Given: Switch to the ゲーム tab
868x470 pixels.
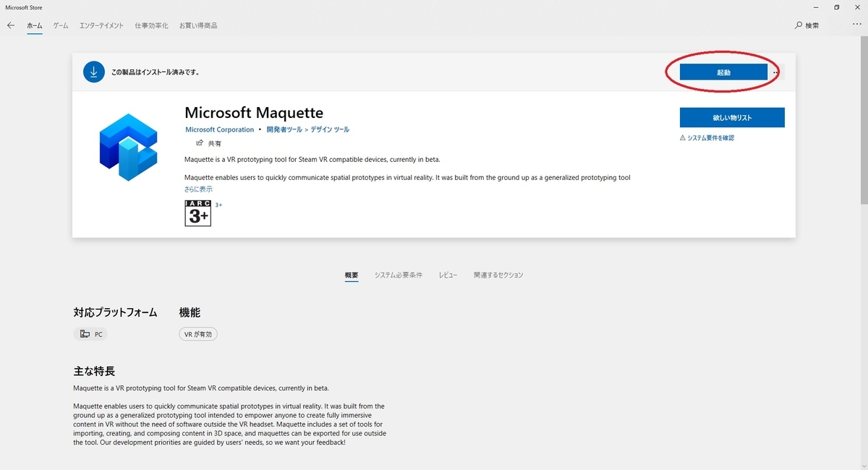Looking at the screenshot, I should point(61,25).
